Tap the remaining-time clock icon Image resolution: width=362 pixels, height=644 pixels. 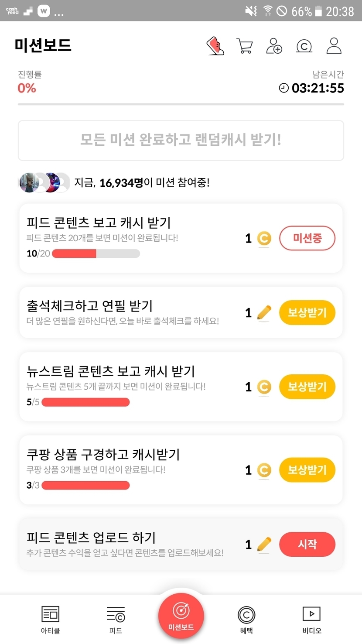click(x=284, y=88)
